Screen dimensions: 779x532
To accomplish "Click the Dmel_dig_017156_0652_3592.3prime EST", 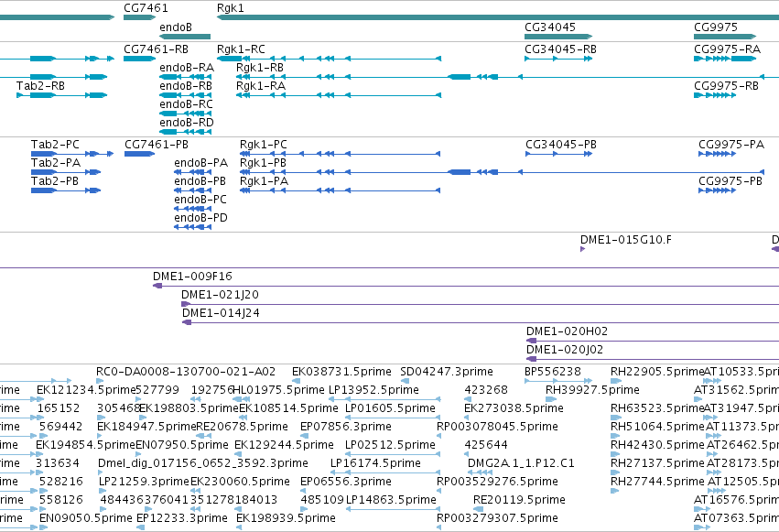I will coord(102,473).
